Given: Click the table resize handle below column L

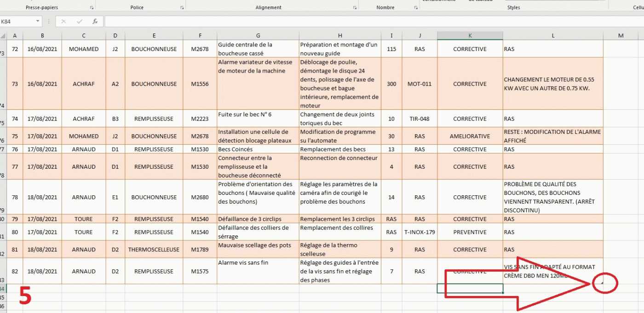Looking at the screenshot, I should pos(602,283).
